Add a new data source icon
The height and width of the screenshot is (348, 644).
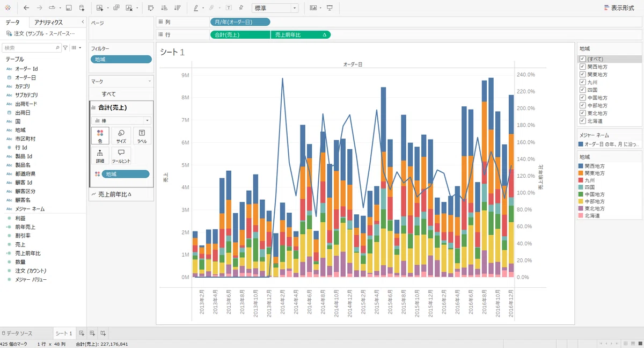click(82, 8)
